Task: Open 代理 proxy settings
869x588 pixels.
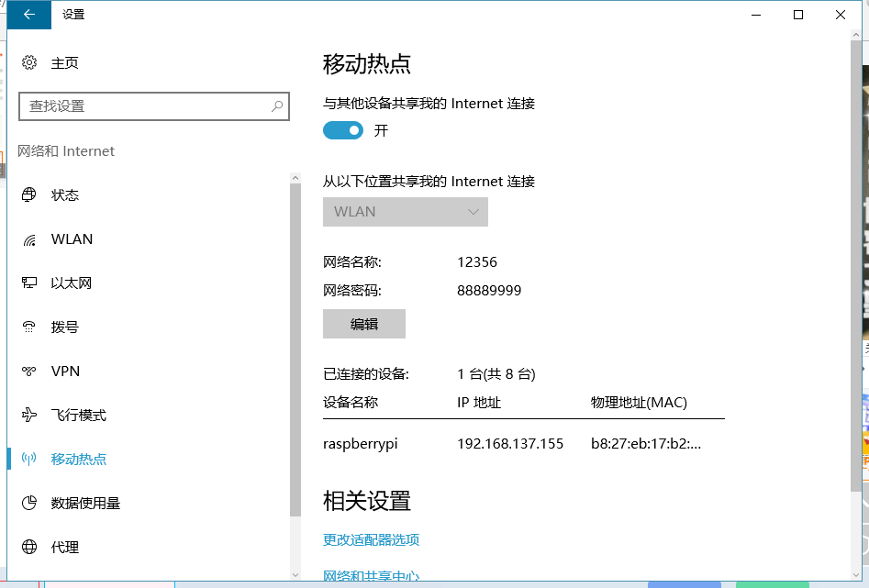Action: click(x=65, y=548)
